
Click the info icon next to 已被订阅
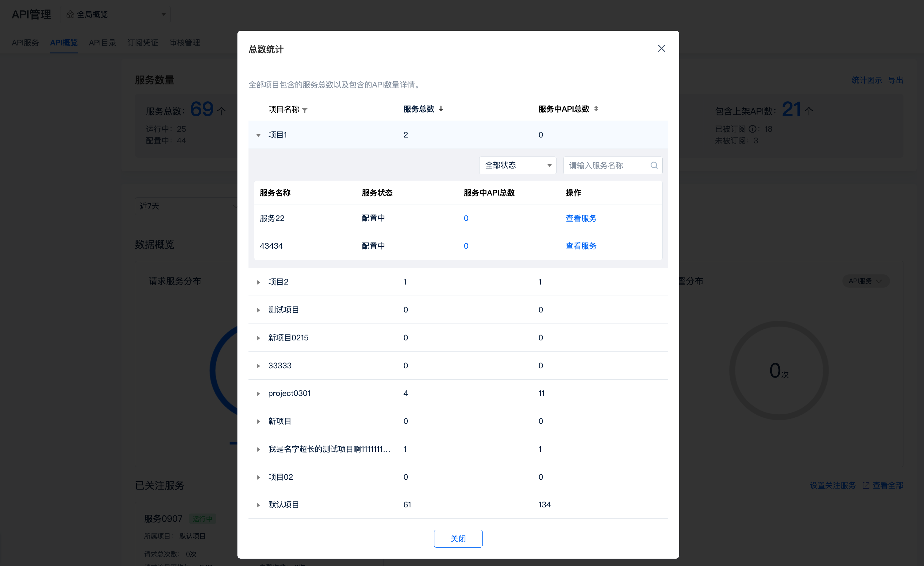pos(752,129)
